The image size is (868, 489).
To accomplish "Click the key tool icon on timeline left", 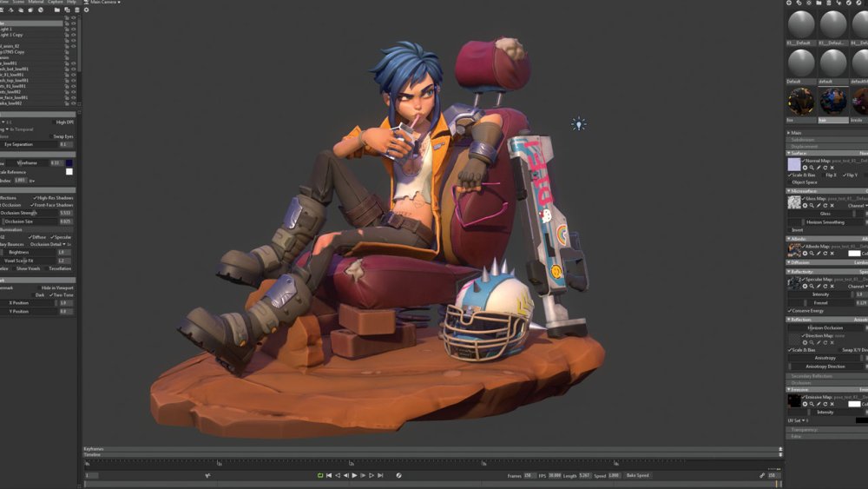I will click(207, 475).
